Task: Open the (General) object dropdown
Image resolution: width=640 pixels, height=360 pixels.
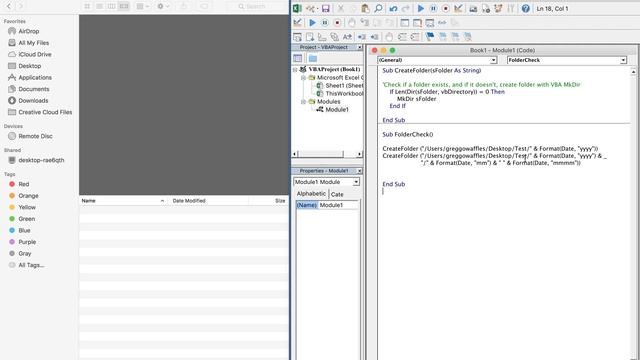Action: point(493,60)
